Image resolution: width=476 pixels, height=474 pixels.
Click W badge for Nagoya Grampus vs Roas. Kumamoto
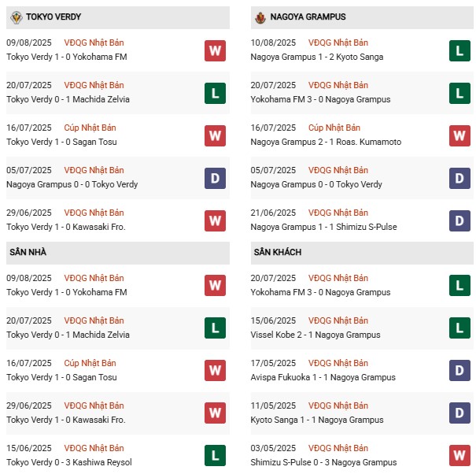click(x=459, y=135)
